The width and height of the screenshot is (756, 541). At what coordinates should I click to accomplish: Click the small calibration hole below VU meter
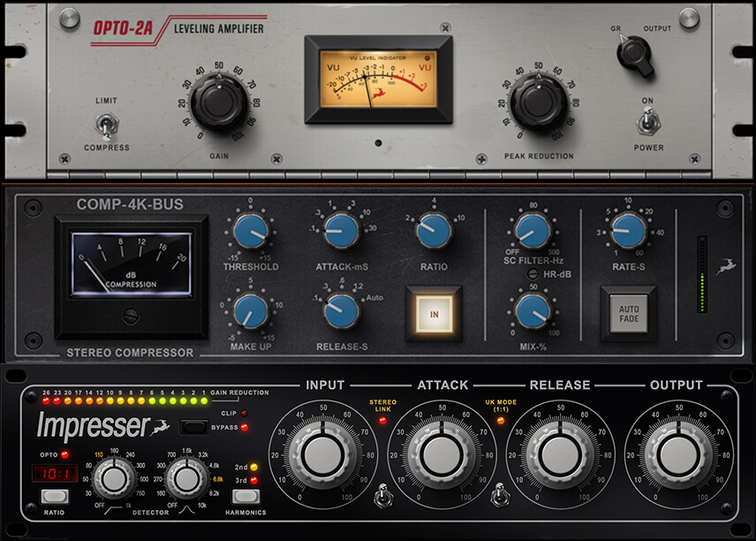[378, 143]
